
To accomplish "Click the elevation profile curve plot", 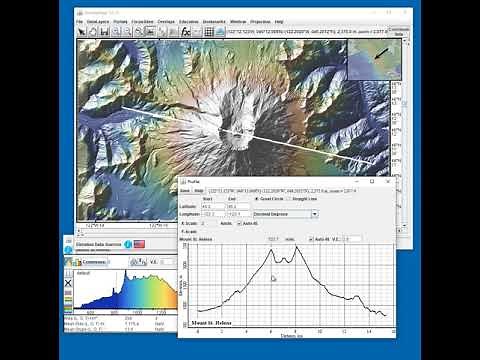I will pos(291,286).
